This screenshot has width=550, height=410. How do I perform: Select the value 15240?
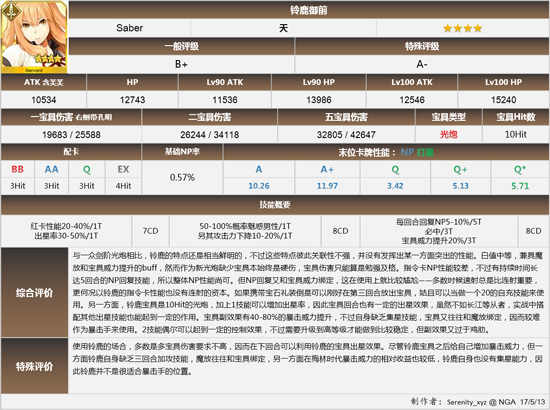[x=503, y=100]
